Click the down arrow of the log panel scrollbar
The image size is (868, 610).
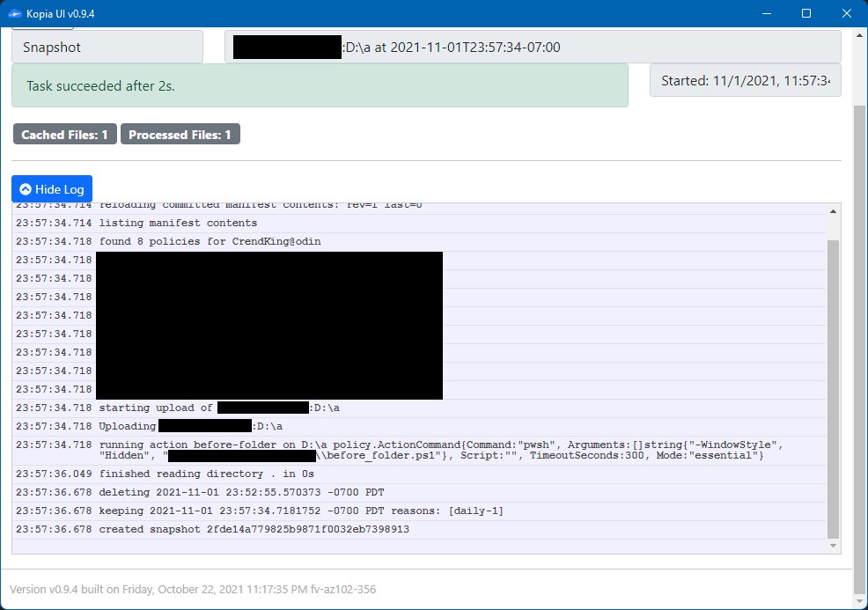point(833,544)
